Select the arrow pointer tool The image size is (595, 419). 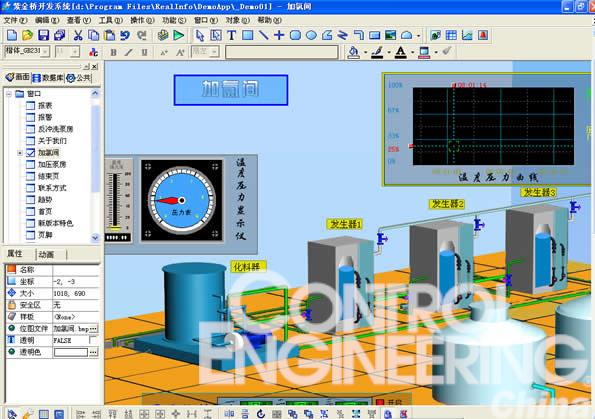(x=200, y=35)
